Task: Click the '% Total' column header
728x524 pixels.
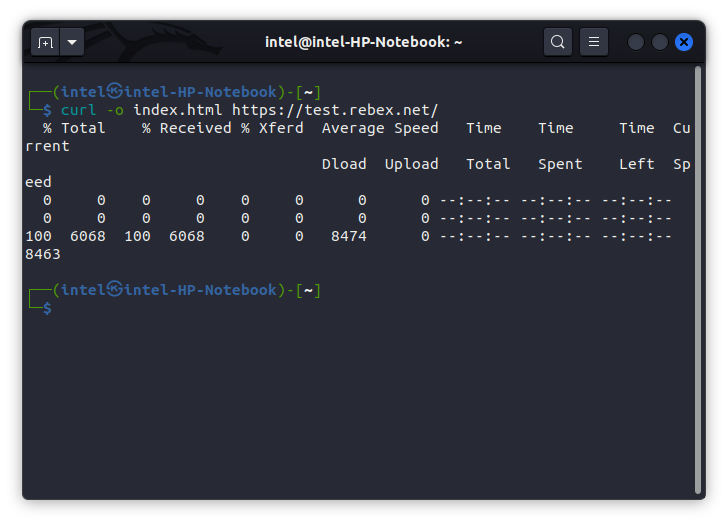Action: [74, 128]
